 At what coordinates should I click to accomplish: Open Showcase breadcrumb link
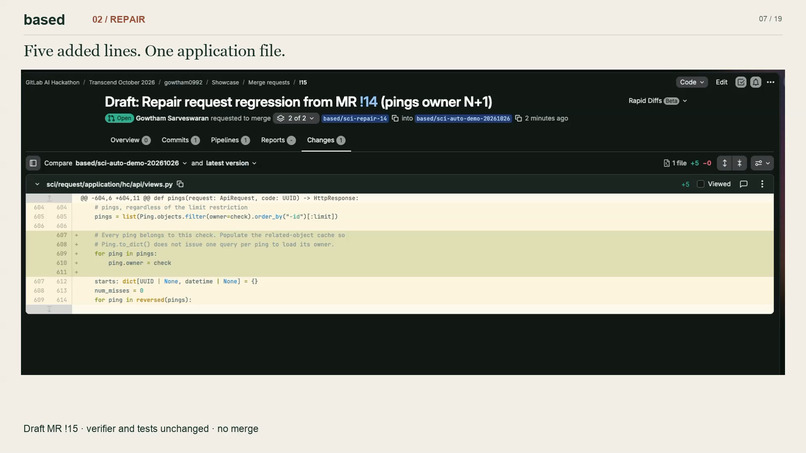[x=225, y=82]
